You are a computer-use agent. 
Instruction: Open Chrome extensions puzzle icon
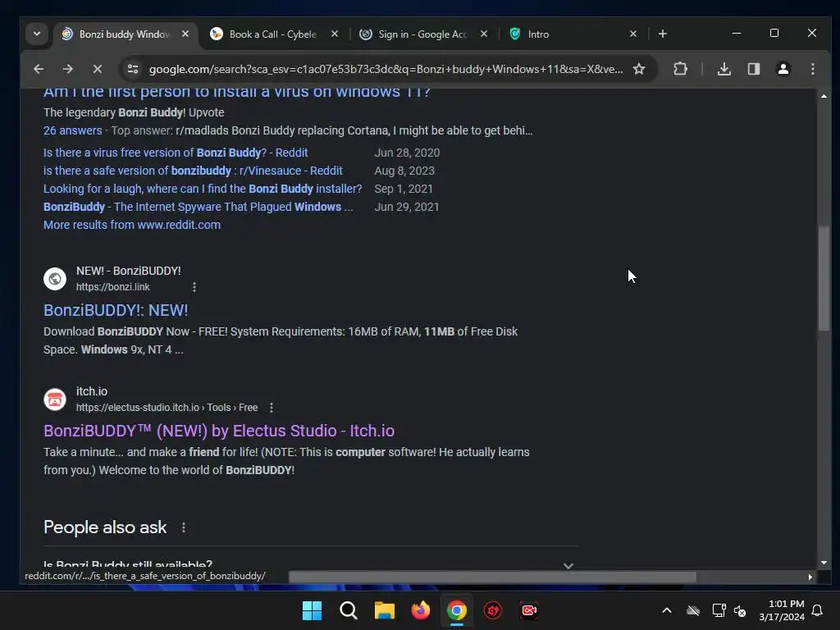click(680, 69)
